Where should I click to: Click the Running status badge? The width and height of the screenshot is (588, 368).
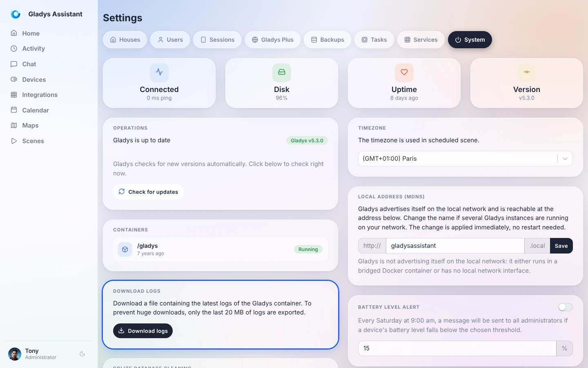tap(308, 249)
